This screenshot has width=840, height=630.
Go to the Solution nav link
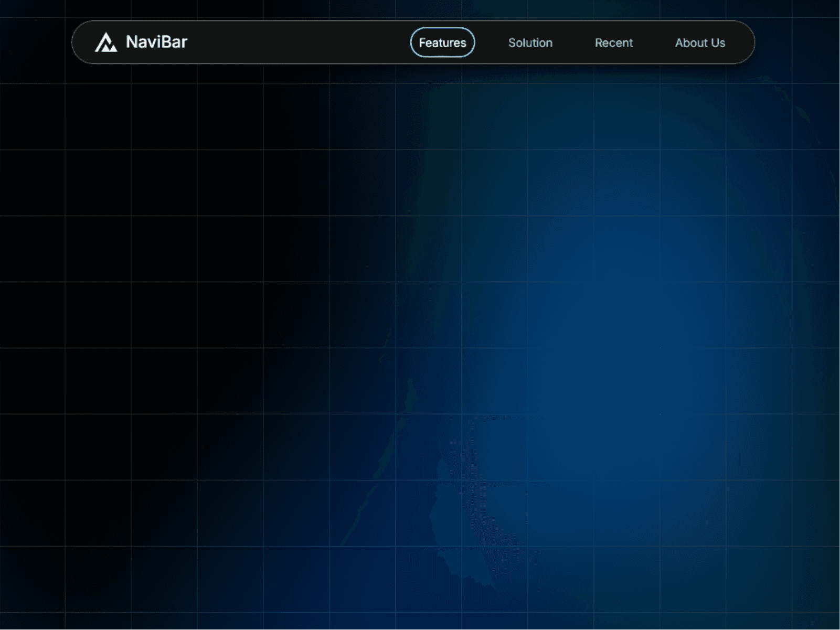[x=530, y=43]
